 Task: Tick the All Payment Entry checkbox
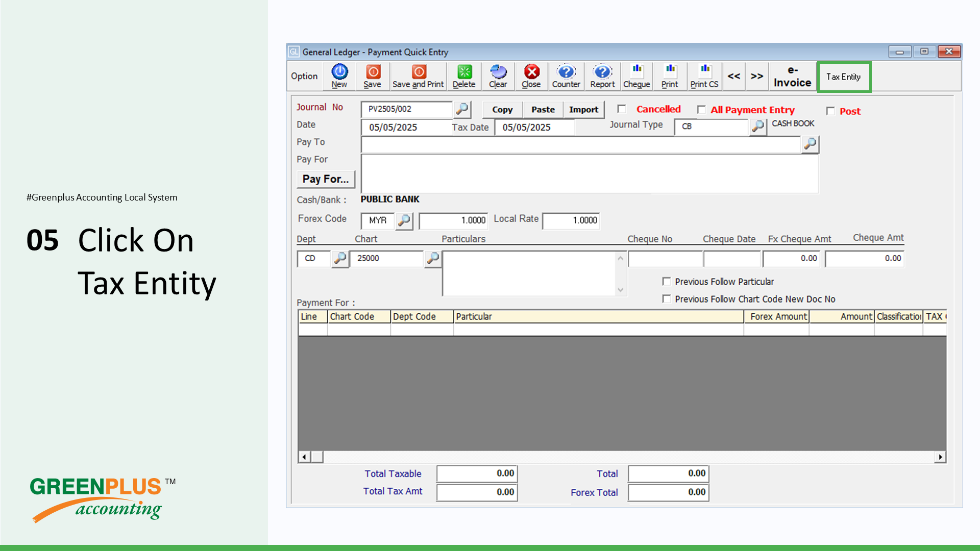tap(701, 110)
